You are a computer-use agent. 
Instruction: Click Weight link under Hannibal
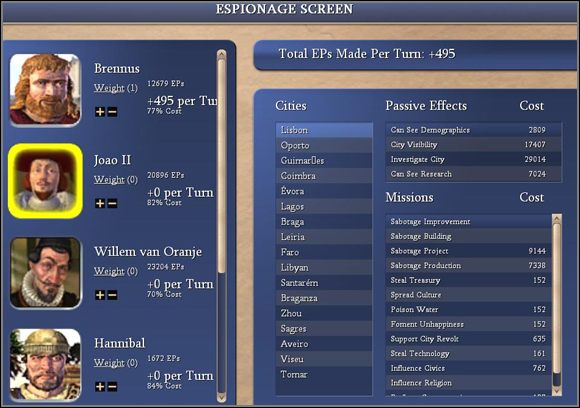[109, 363]
